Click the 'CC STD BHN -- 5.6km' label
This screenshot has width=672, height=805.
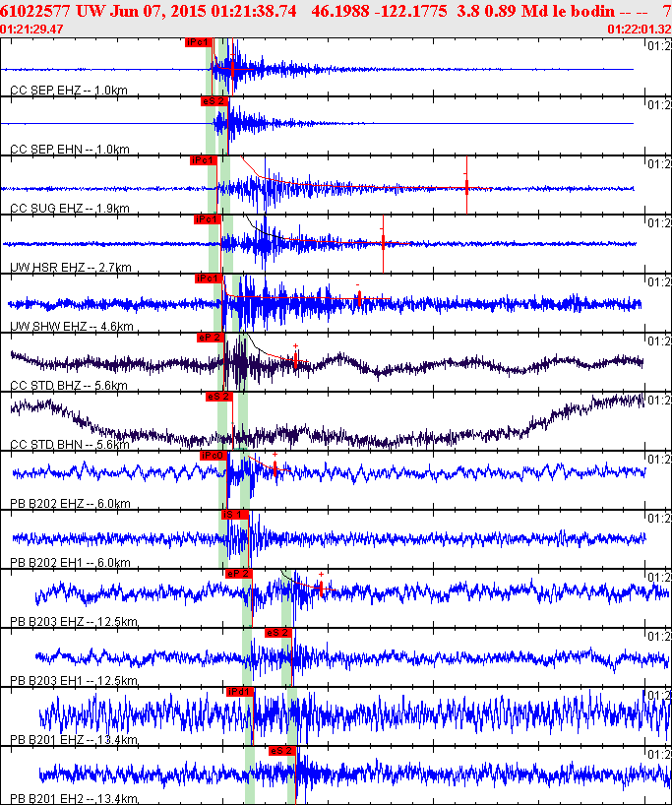(70, 445)
